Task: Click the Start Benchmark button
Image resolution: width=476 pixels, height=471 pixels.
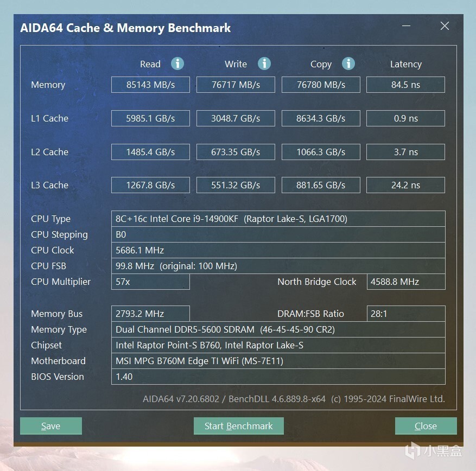Action: [x=239, y=426]
